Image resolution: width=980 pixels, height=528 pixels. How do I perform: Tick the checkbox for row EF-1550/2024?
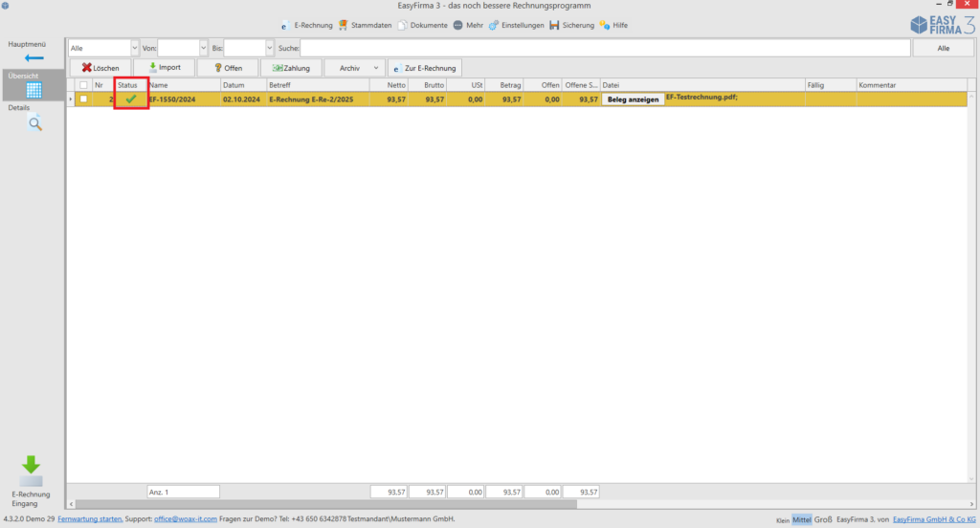[83, 99]
